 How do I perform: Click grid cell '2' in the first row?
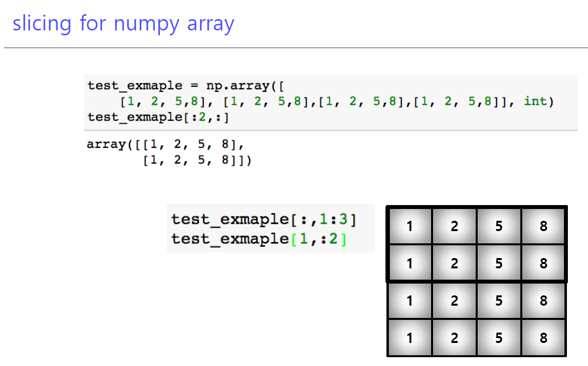click(x=455, y=226)
